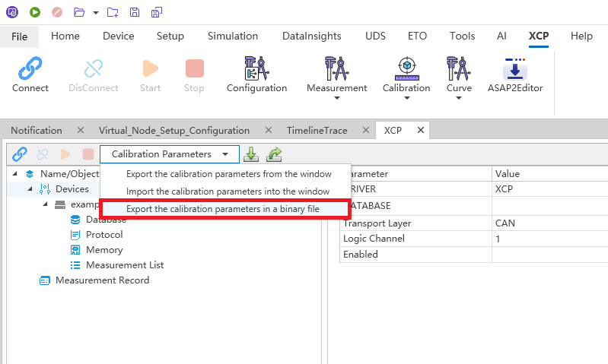This screenshot has width=608, height=364.
Task: Click the Stop ribbon button
Action: tap(194, 75)
